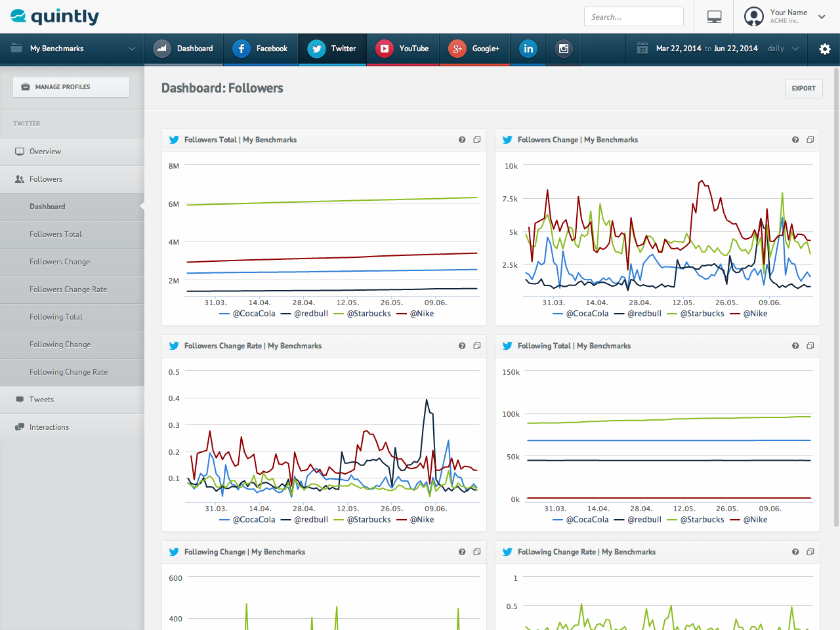840x630 pixels.
Task: Click the user avatar icon
Action: tap(754, 16)
